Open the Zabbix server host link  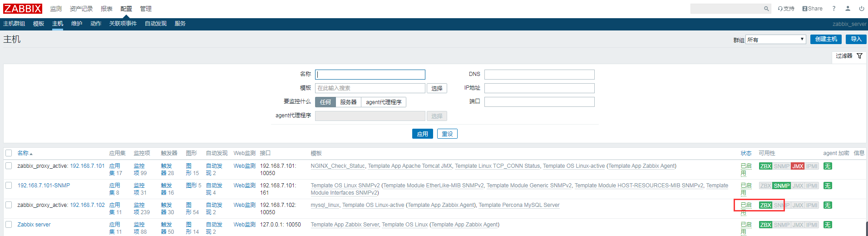pyautogui.click(x=34, y=225)
